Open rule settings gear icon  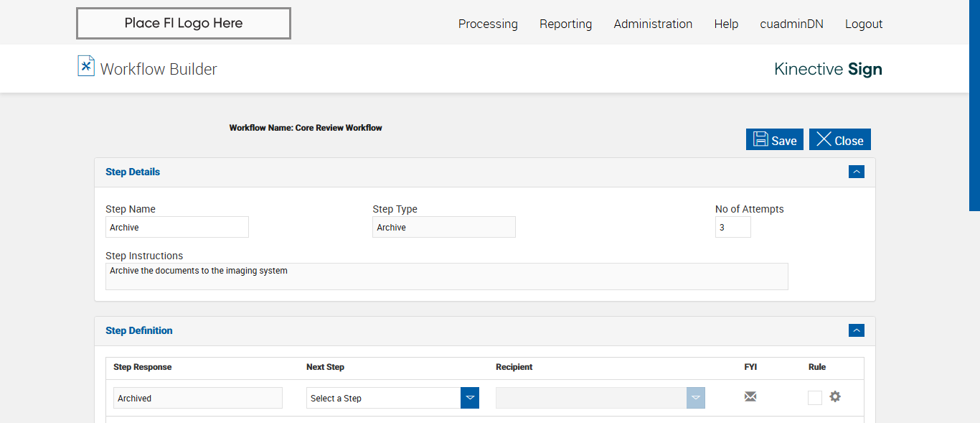[835, 396]
